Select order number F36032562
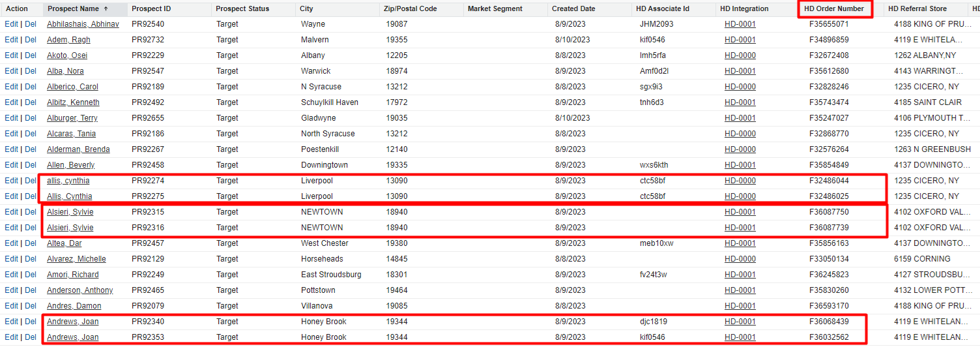The width and height of the screenshot is (980, 349). pyautogui.click(x=829, y=337)
